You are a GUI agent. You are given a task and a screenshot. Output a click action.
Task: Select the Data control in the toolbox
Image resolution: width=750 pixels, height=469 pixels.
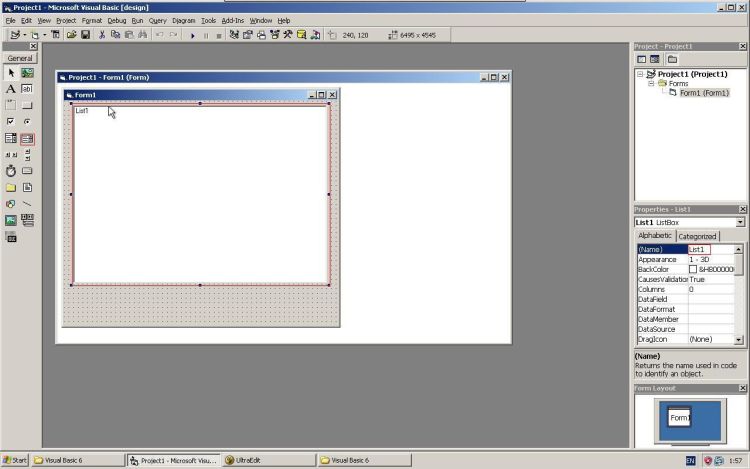pos(27,220)
